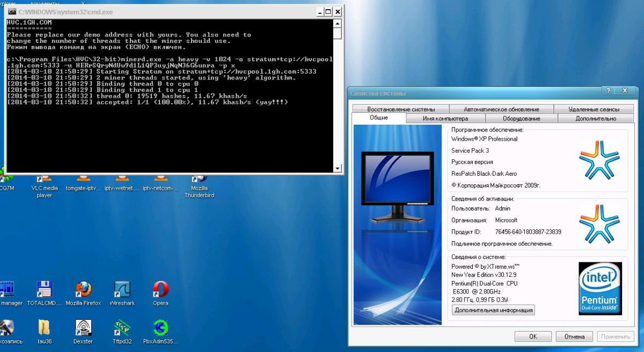Show the Дополнительно tab
Image resolution: width=644 pixels, height=352 pixels.
click(596, 118)
